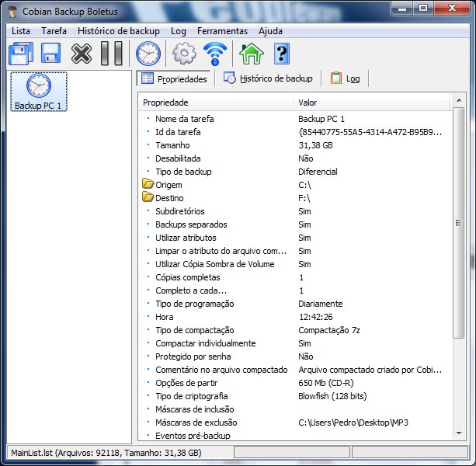
Task: Switch to the Histórico de backup tab
Action: 268,78
